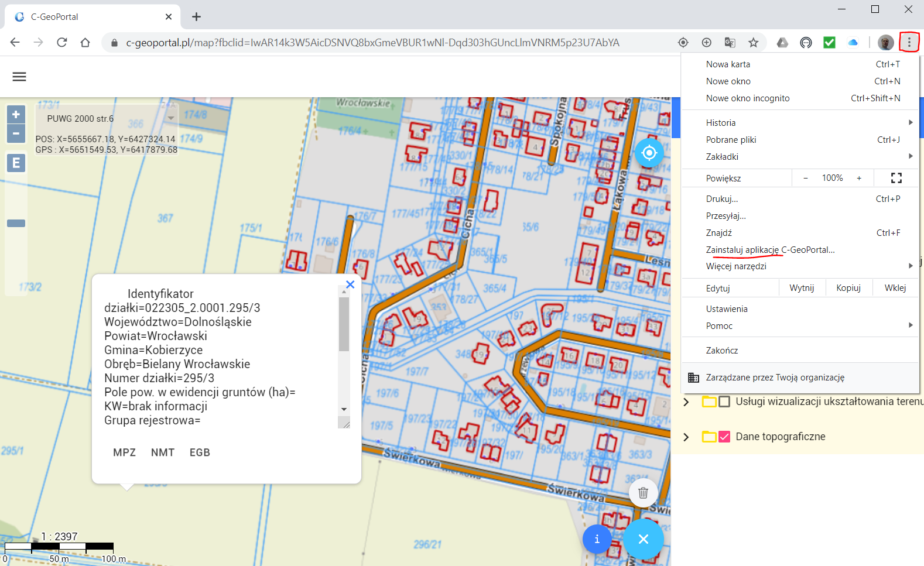
Task: Bookmark this page with star icon
Action: tap(754, 42)
